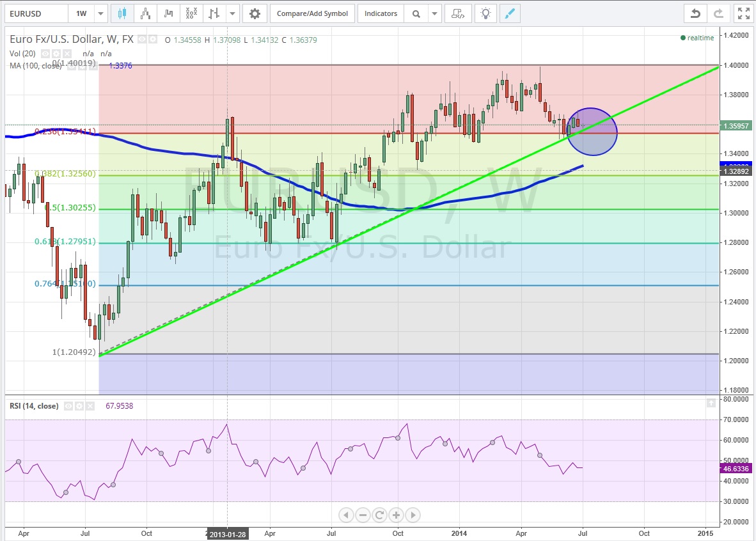The image size is (756, 541).
Task: Choose the Point & Figure chart style
Action: [x=191, y=13]
